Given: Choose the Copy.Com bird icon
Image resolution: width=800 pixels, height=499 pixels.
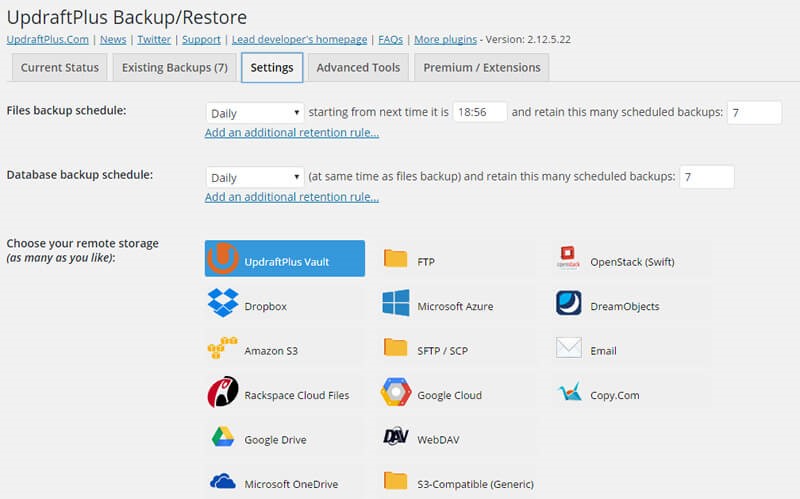Looking at the screenshot, I should coord(569,392).
